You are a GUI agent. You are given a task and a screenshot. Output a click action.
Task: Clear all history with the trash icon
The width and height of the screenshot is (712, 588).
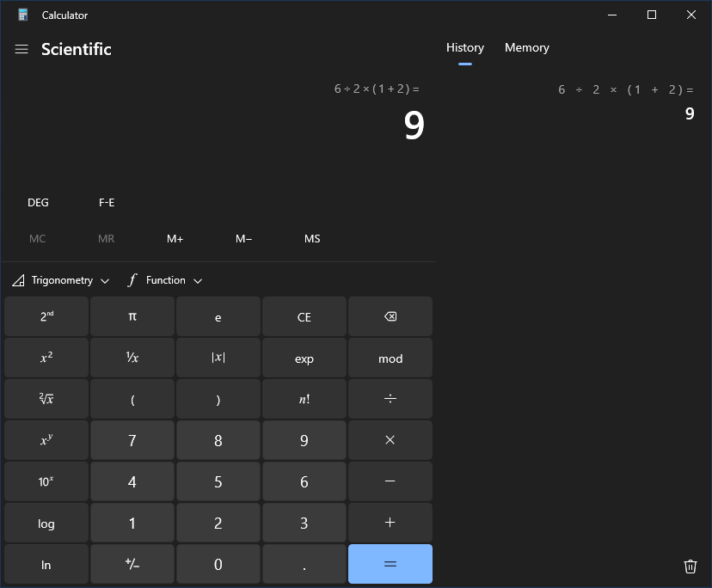(x=690, y=567)
